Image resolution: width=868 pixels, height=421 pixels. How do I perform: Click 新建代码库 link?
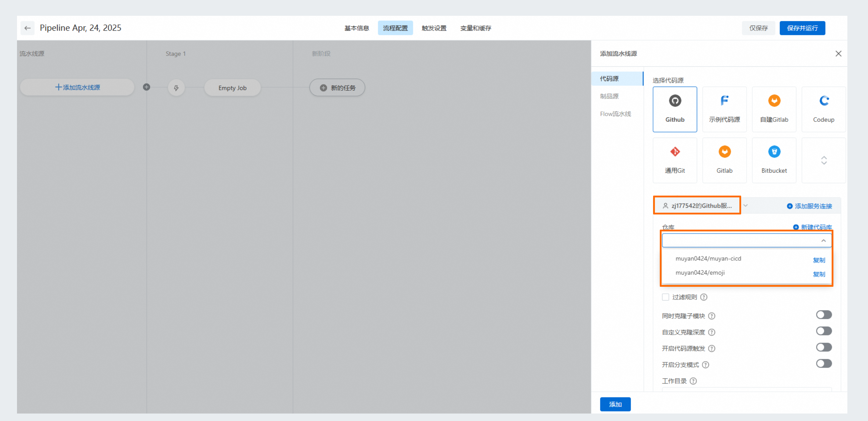[x=812, y=227]
